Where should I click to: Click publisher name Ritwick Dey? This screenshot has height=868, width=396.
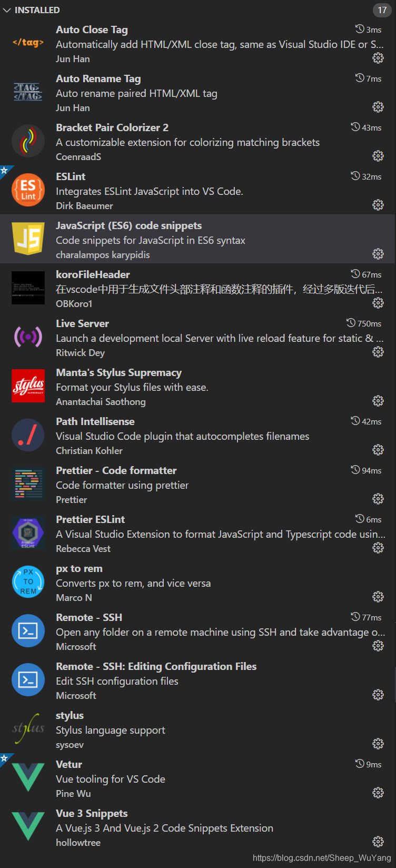[80, 353]
